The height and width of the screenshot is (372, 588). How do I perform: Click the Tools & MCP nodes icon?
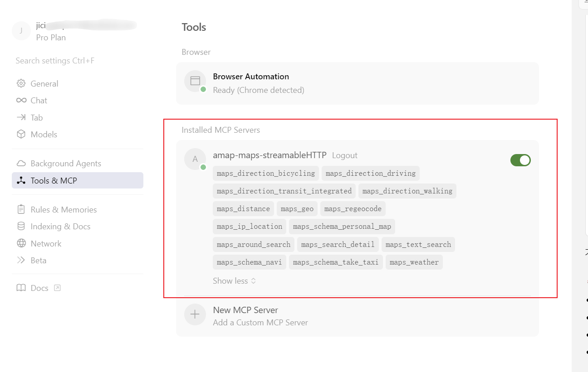point(21,180)
